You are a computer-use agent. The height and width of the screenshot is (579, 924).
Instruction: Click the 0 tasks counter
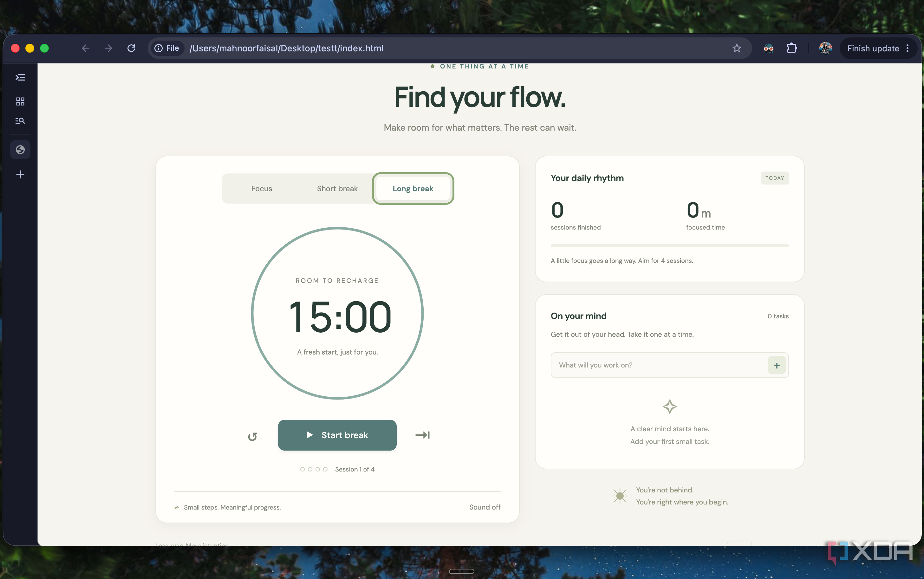778,316
